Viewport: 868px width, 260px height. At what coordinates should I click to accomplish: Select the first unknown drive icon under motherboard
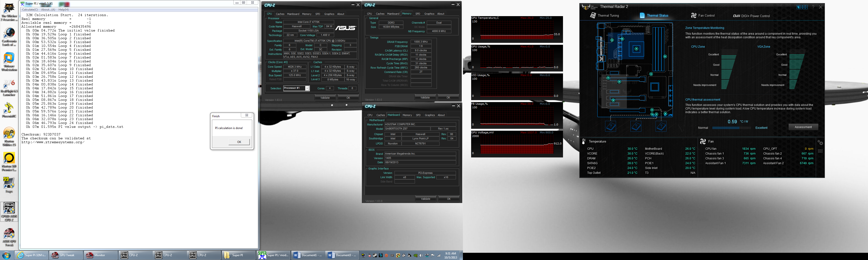click(610, 126)
